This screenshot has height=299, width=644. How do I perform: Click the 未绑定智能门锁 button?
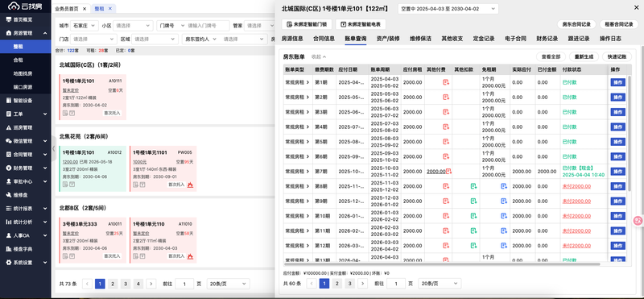click(307, 24)
